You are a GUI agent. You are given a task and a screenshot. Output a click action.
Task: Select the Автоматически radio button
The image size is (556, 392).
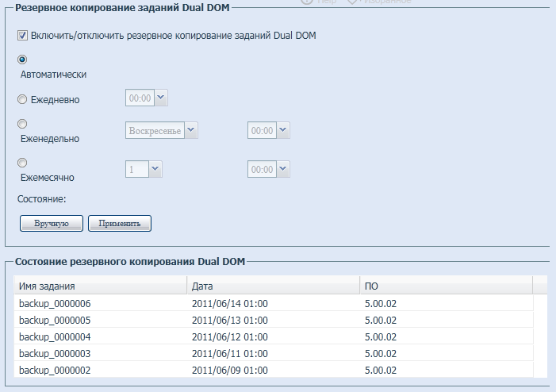click(22, 60)
